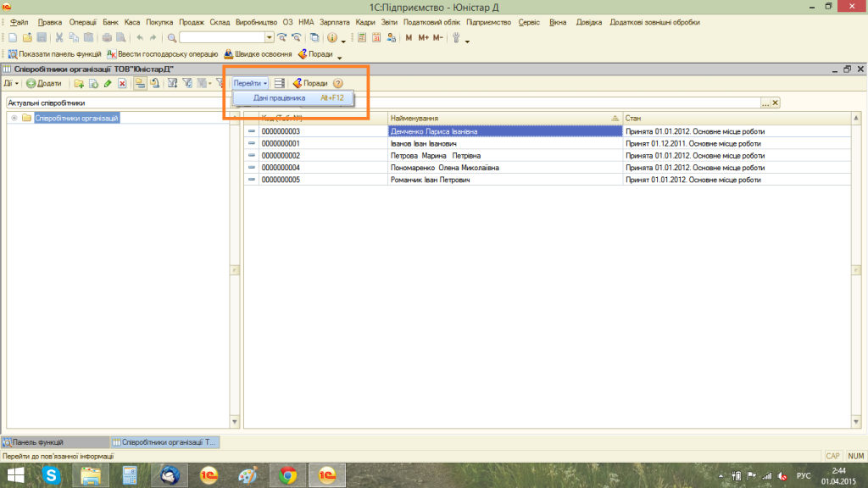Click the Cut scissors icon

coord(58,37)
